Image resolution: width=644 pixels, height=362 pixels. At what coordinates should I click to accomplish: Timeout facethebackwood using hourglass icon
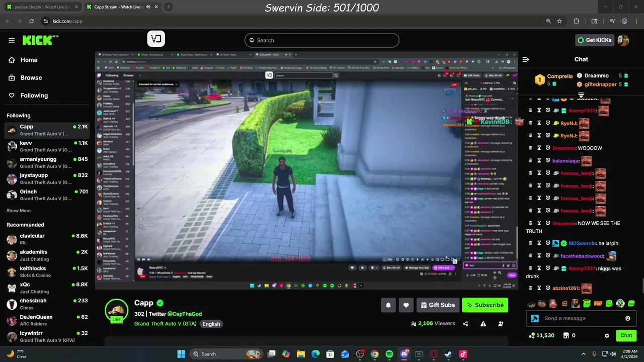539,256
